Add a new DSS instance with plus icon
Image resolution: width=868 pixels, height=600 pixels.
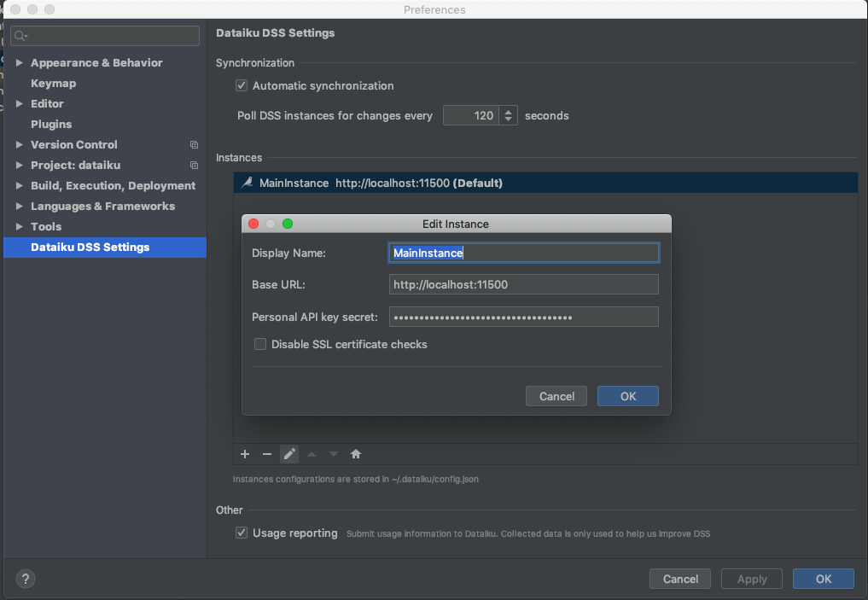245,454
